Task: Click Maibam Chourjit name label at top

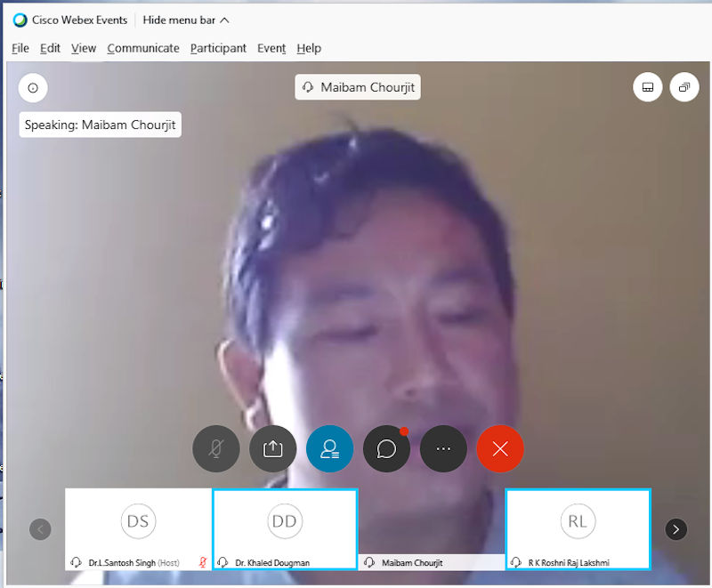Action: pyautogui.click(x=358, y=87)
